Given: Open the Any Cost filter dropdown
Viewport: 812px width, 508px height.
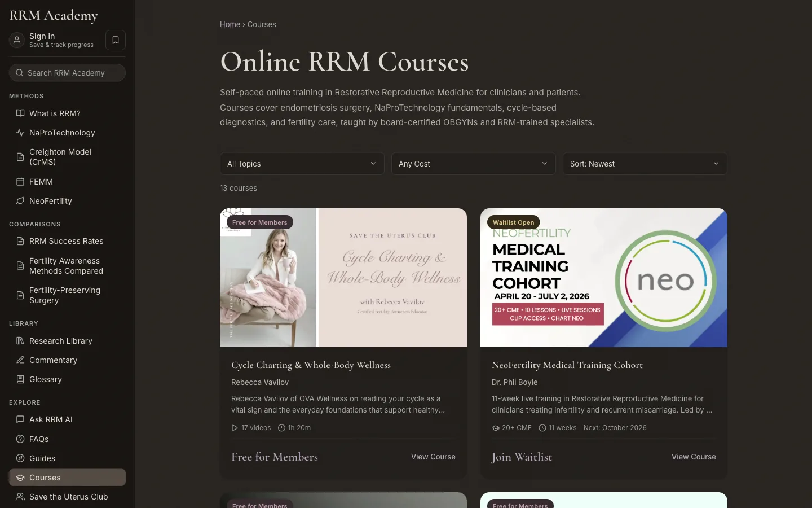Looking at the screenshot, I should [x=474, y=164].
